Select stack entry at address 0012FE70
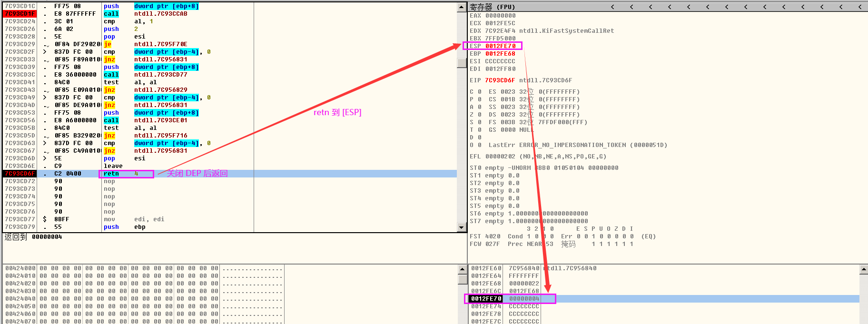Screen dimensions: 868x324 tap(486, 299)
